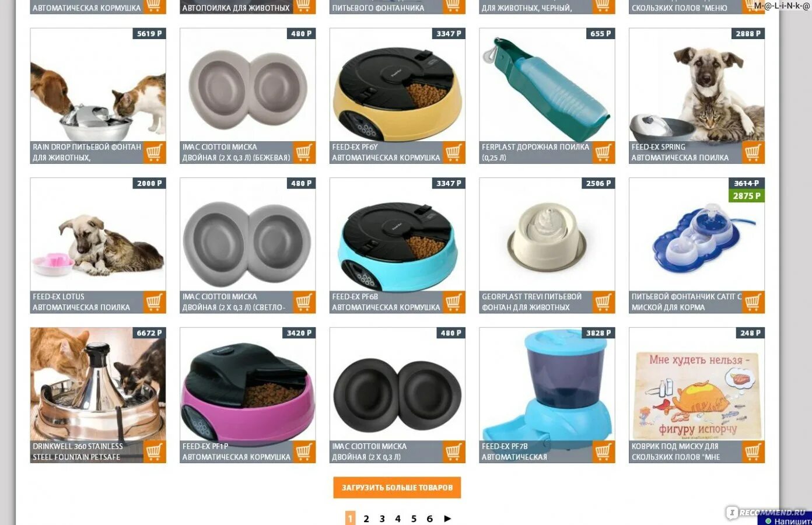
Task: Go to page 2 of products
Action: [366, 519]
